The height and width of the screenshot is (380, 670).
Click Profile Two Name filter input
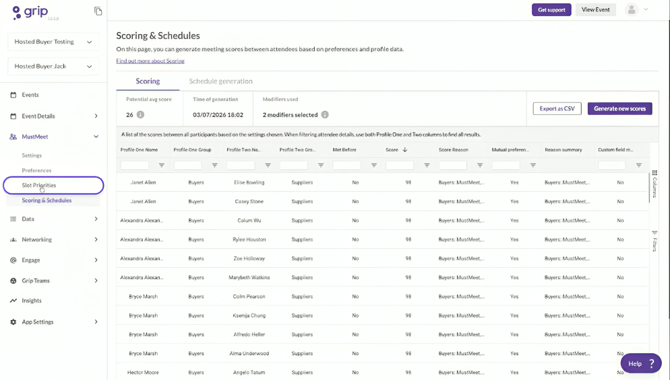pyautogui.click(x=241, y=165)
